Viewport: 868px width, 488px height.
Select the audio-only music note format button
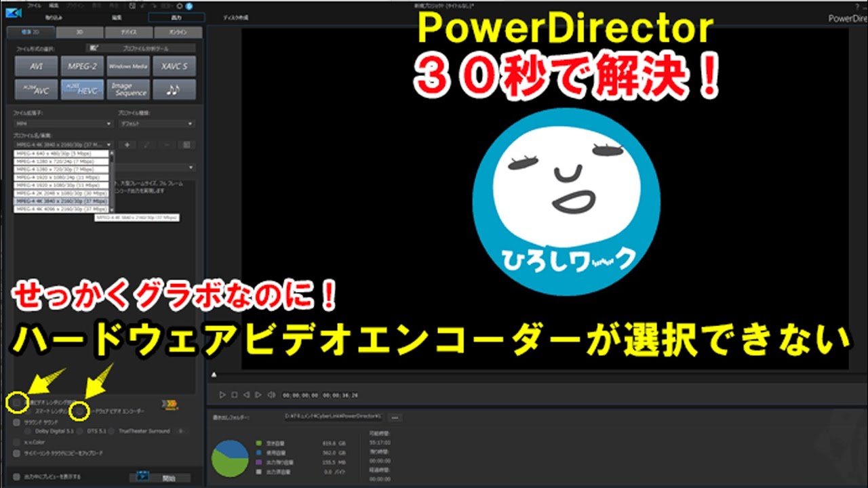(174, 90)
